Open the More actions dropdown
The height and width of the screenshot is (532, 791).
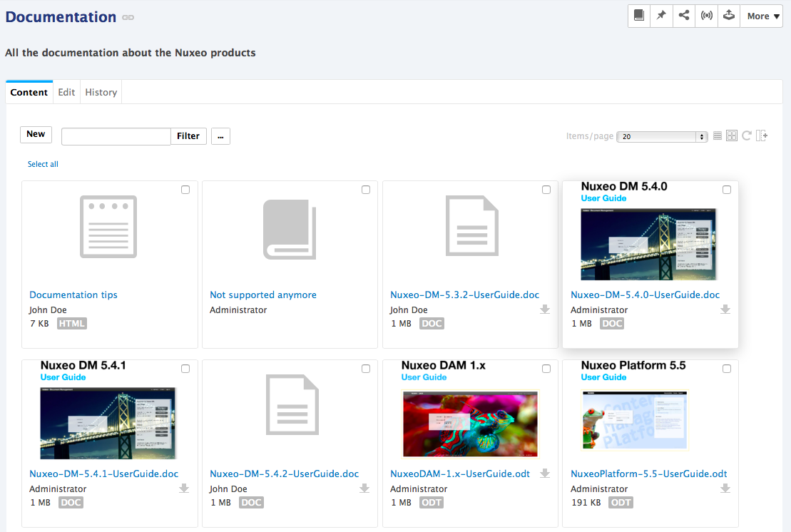pyautogui.click(x=762, y=16)
